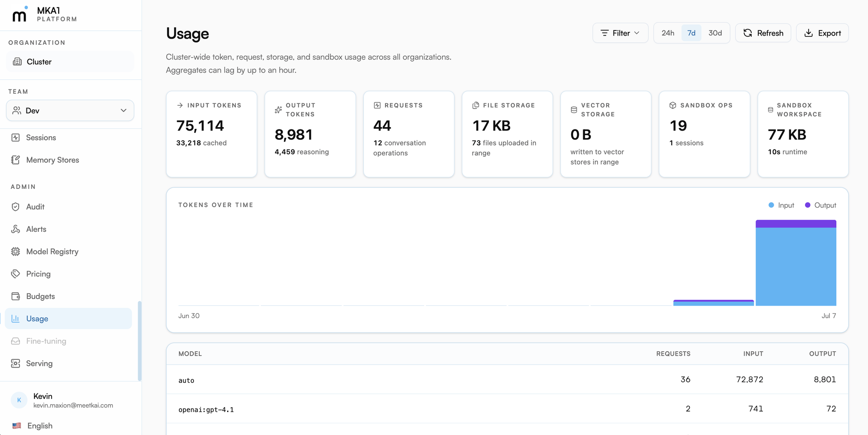The width and height of the screenshot is (868, 435).
Task: Open the Serving page
Action: (x=69, y=363)
